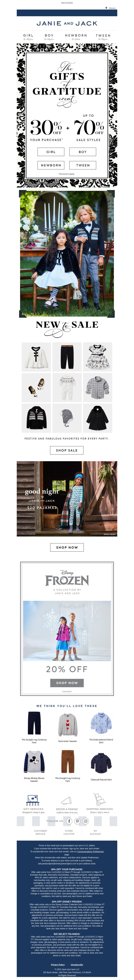Select the GIRL 0-18yrs tab

(28, 37)
